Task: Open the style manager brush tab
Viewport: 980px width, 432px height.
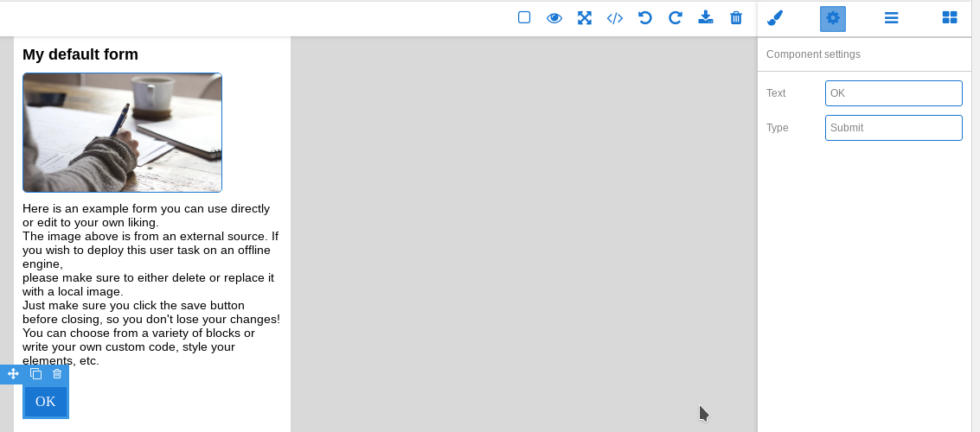Action: (775, 18)
